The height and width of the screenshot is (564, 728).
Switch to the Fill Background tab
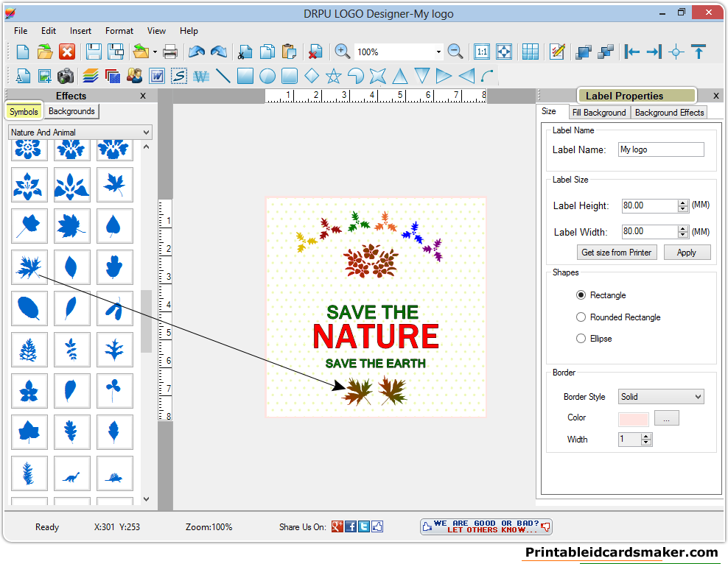(x=599, y=112)
